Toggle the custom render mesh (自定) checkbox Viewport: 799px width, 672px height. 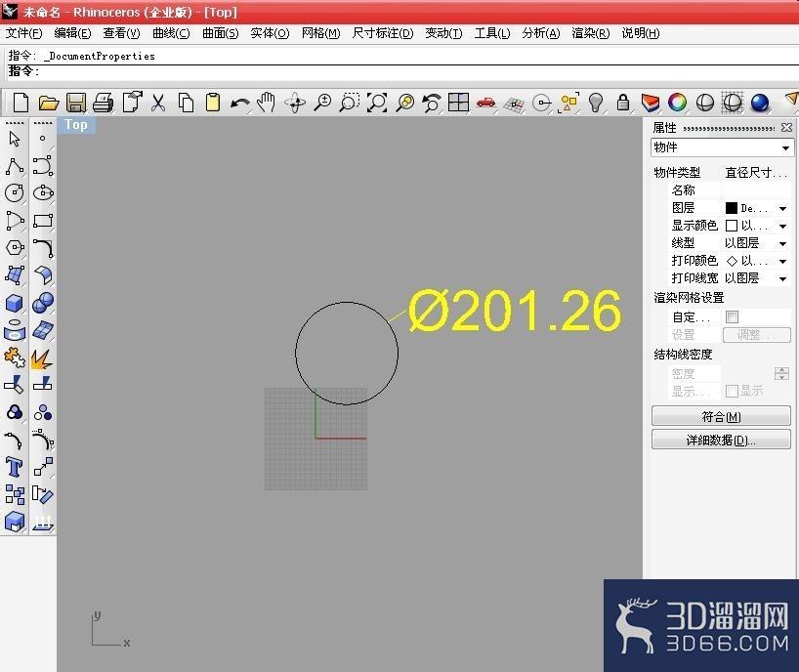(732, 316)
